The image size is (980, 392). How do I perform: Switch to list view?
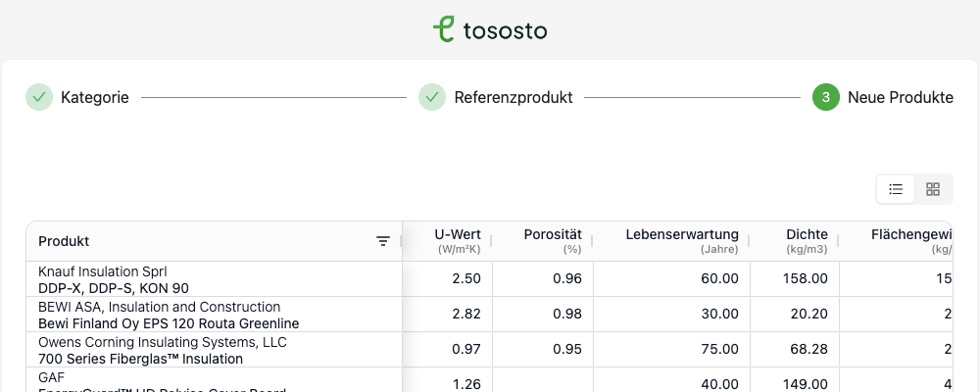click(896, 189)
